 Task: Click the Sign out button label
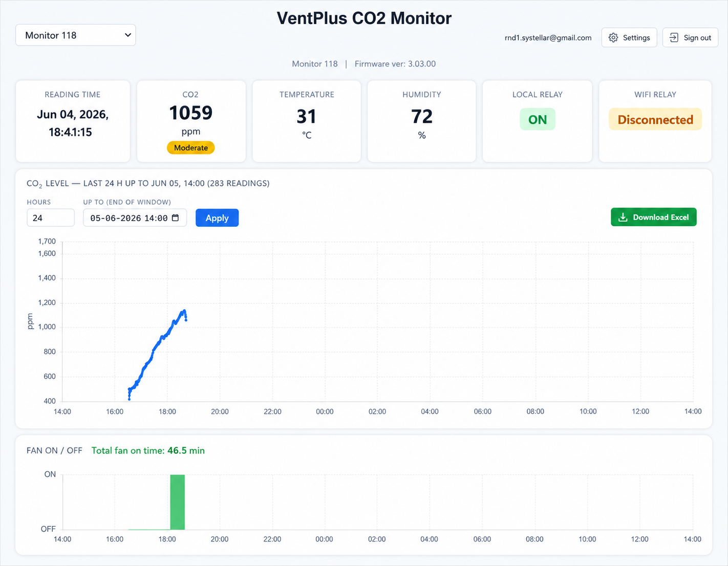pyautogui.click(x=697, y=38)
